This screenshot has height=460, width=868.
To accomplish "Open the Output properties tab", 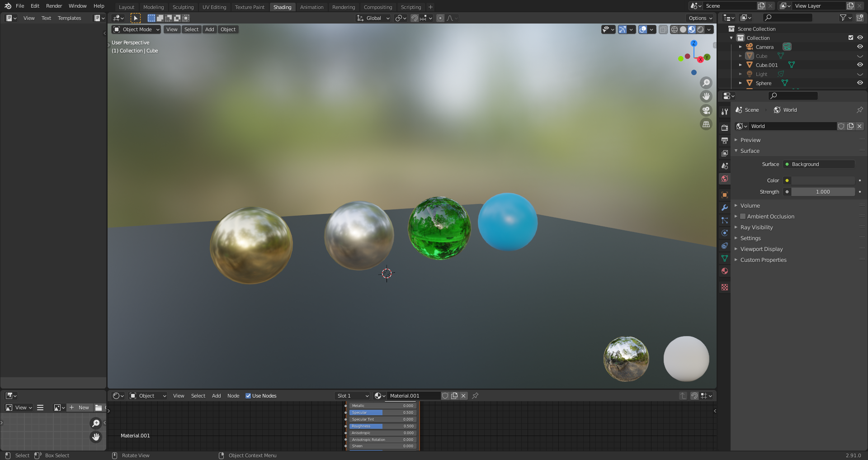I will click(x=725, y=141).
